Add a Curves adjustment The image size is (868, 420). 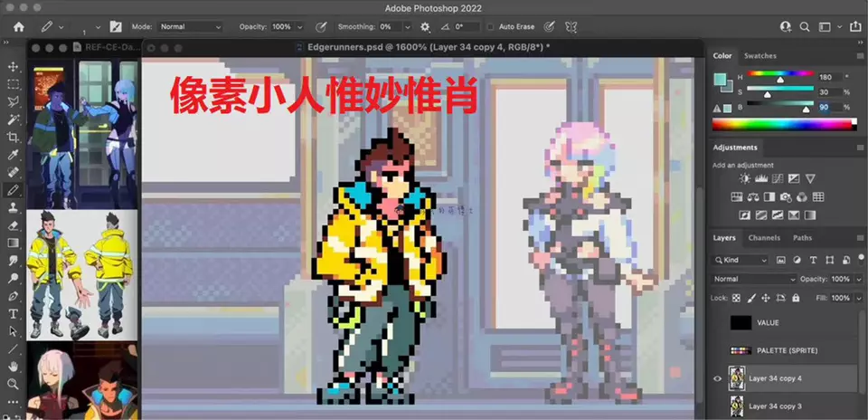coord(778,178)
